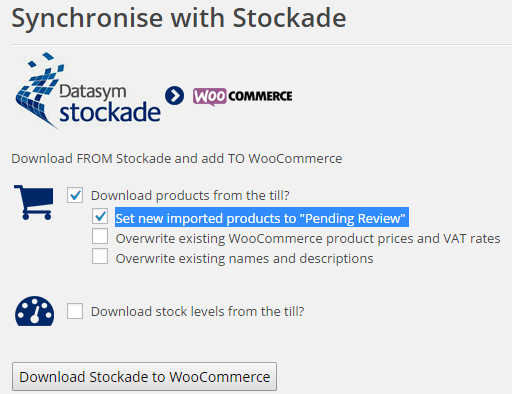Select the speedometer gauge icon
The image size is (512, 394).
[x=34, y=311]
